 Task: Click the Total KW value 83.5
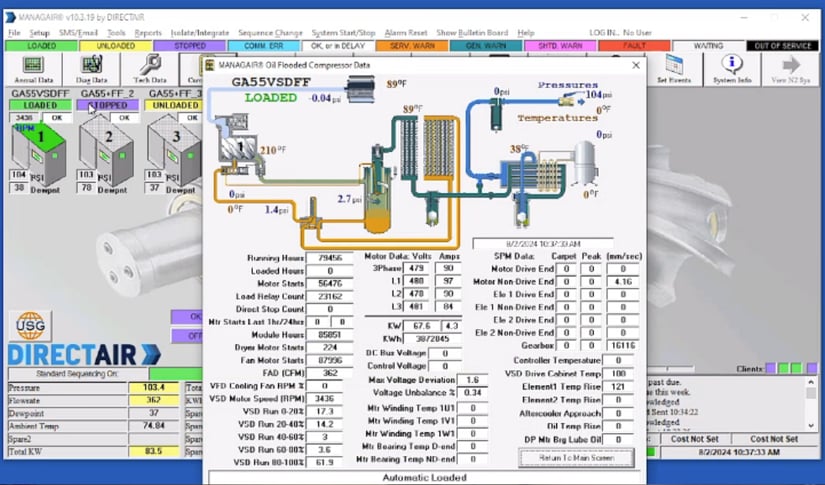154,451
